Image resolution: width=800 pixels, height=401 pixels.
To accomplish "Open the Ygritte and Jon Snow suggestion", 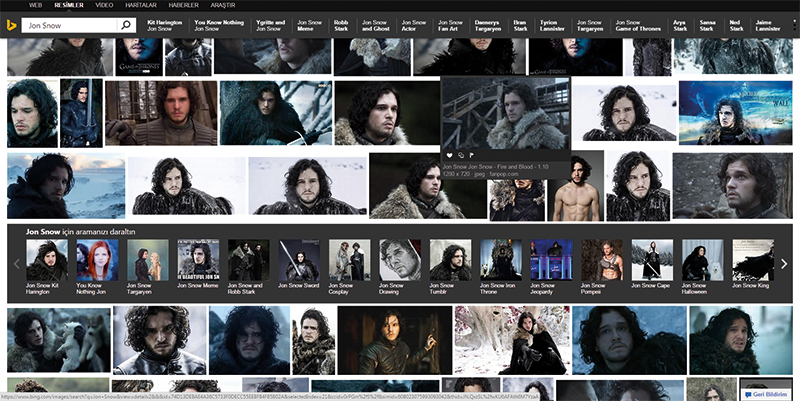I will click(x=270, y=26).
